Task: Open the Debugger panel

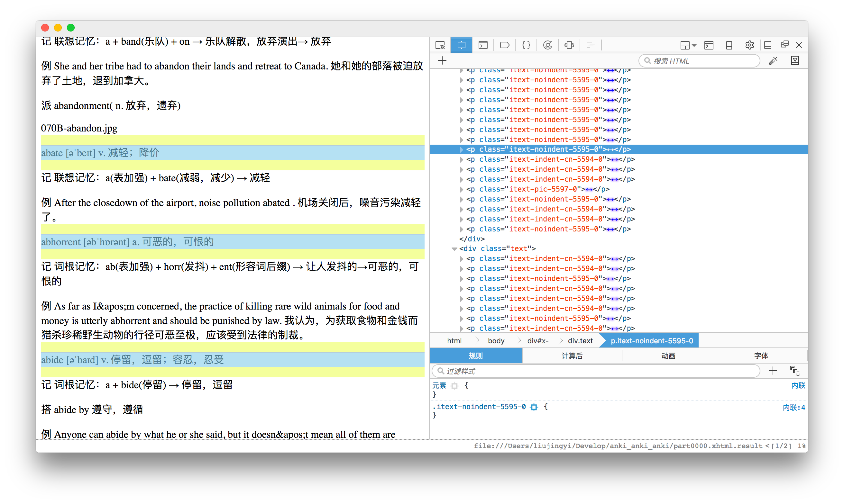Action: click(x=505, y=45)
